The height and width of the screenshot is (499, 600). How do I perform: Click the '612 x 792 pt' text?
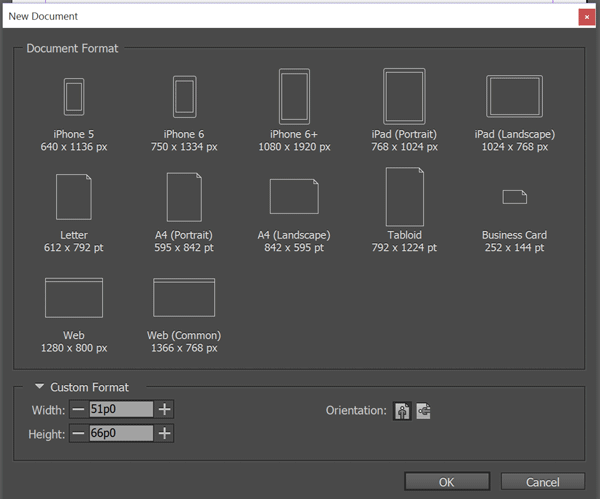coord(73,248)
